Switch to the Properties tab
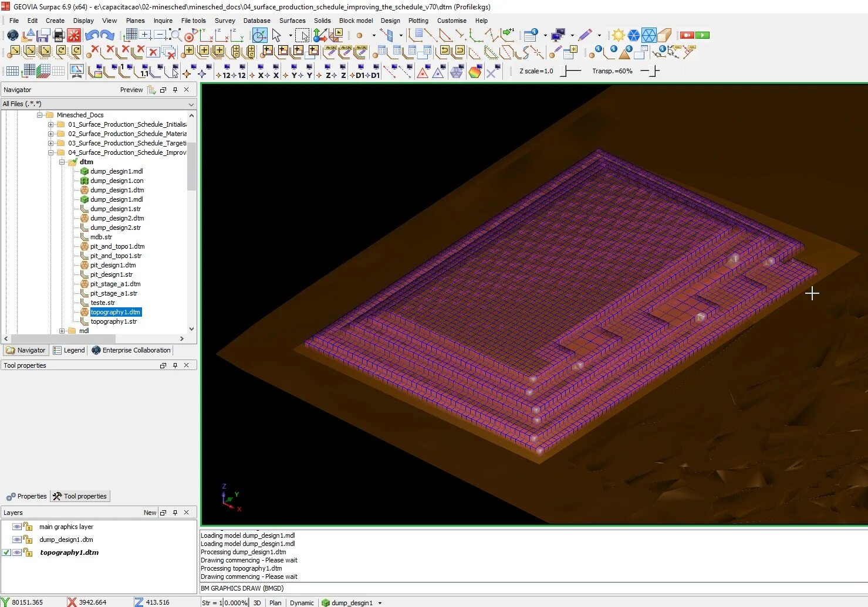 26,496
